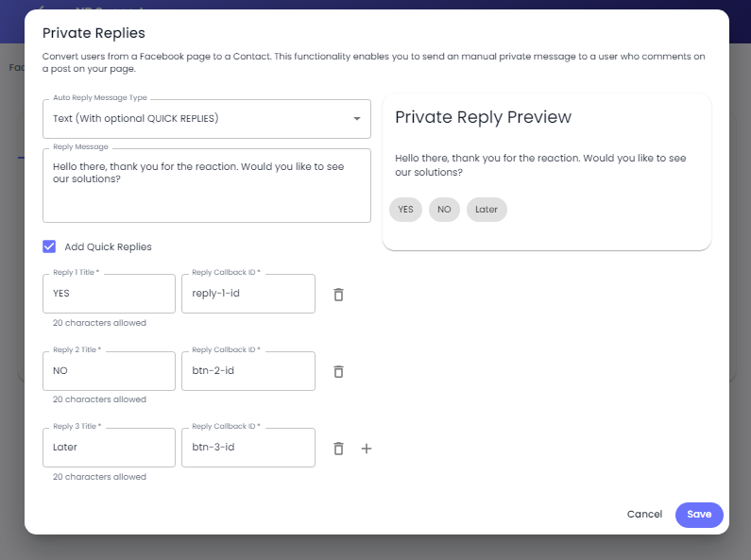Click the Later chip in preview
This screenshot has height=560, width=751.
click(x=486, y=210)
